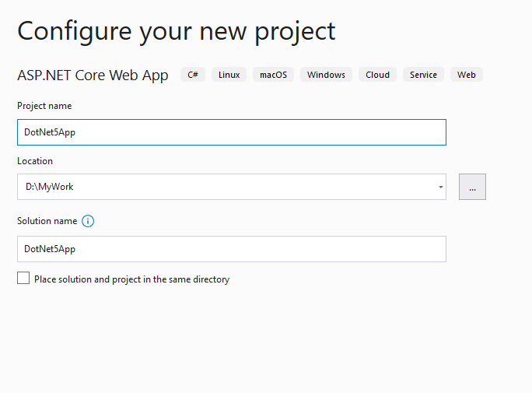The width and height of the screenshot is (532, 393).
Task: Click the ASP.NET Core Web App title
Action: pos(93,75)
